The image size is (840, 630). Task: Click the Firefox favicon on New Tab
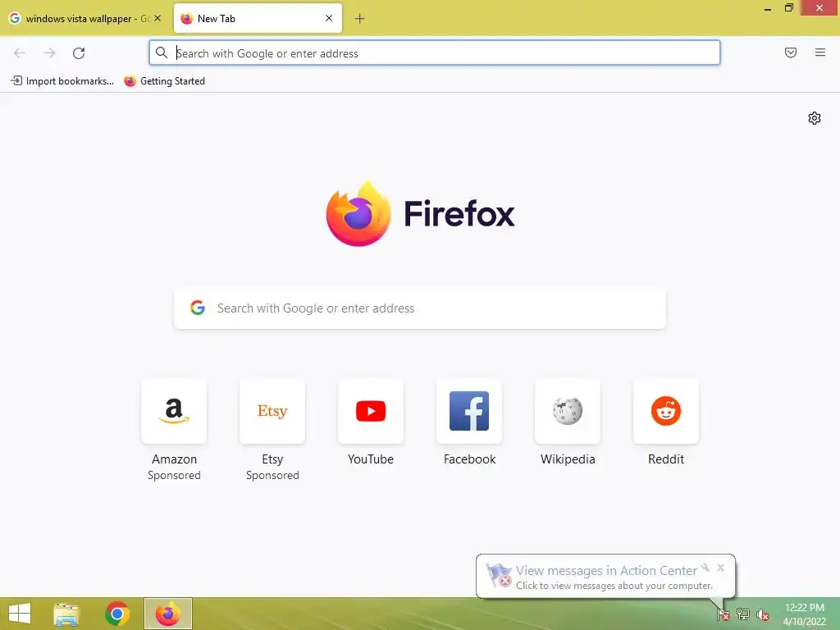(x=186, y=19)
